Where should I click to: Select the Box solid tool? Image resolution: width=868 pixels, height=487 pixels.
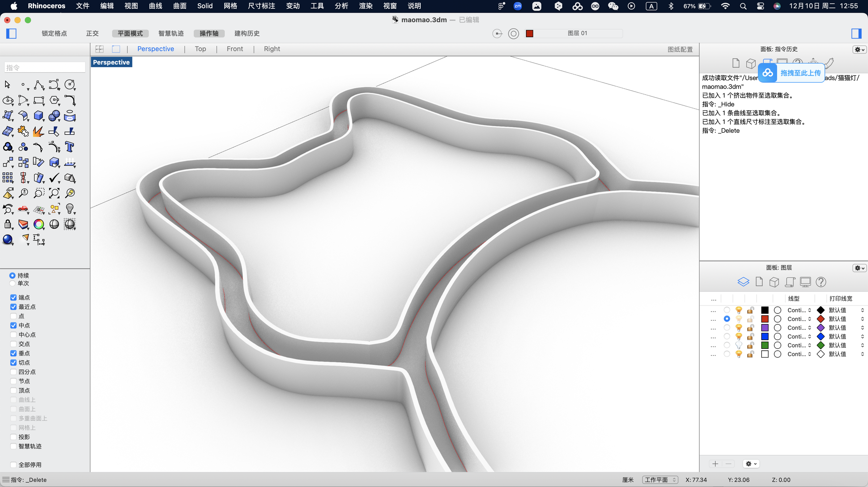[x=38, y=116]
